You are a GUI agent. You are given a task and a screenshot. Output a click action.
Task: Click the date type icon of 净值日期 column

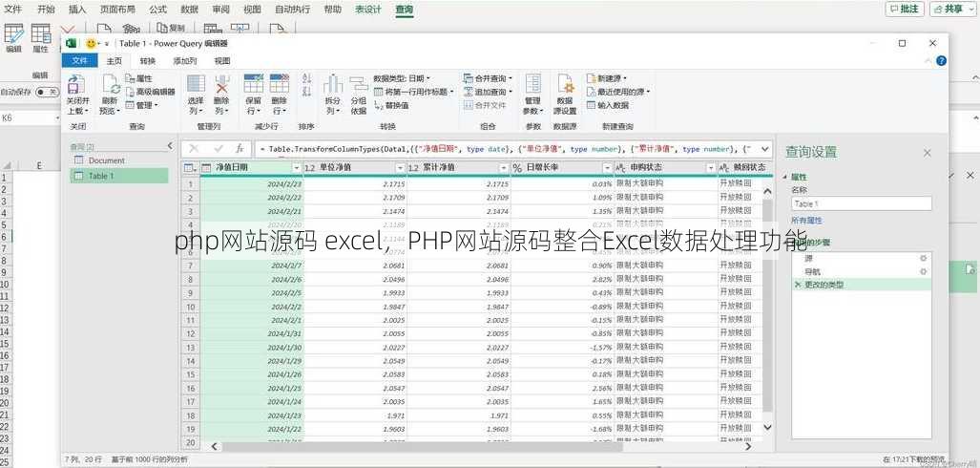point(207,168)
